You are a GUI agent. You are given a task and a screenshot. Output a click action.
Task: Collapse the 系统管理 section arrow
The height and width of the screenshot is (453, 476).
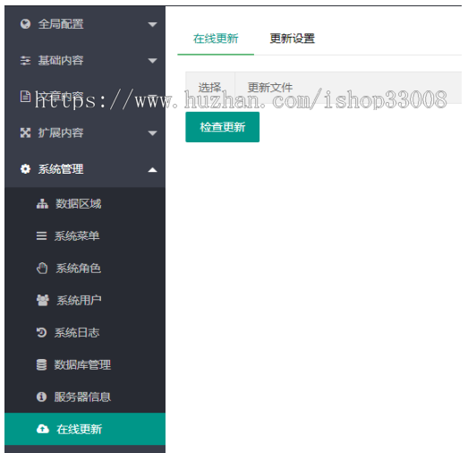pos(152,169)
